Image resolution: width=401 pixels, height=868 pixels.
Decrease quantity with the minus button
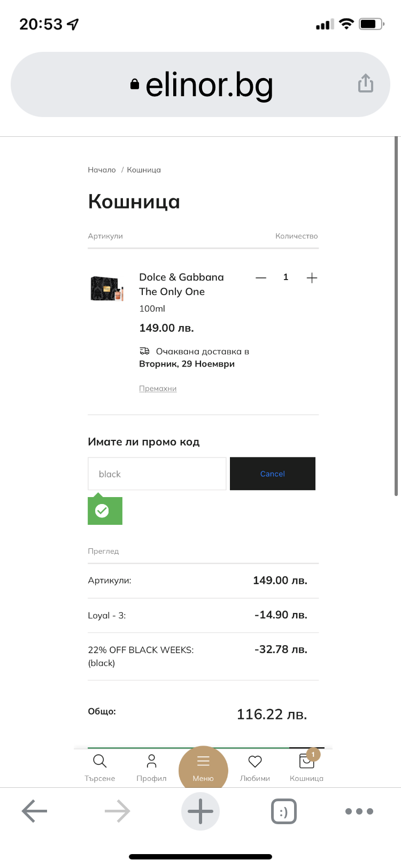click(261, 277)
